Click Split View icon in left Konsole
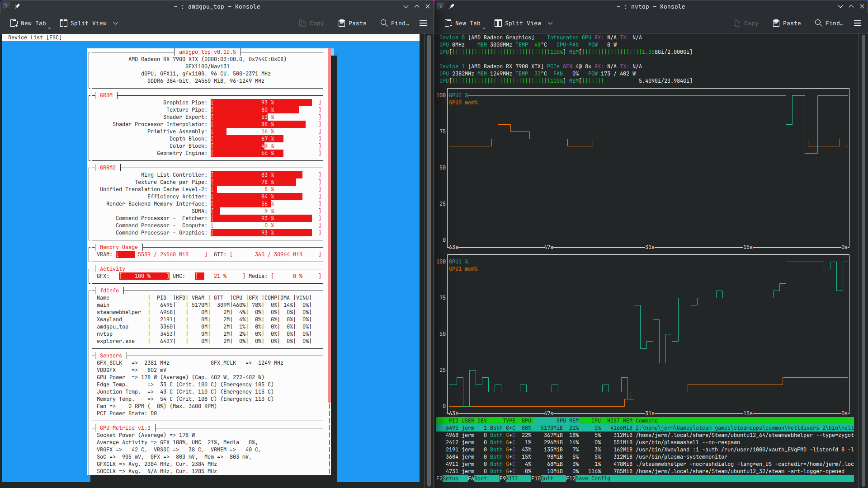This screenshot has height=488, width=868. (x=64, y=23)
